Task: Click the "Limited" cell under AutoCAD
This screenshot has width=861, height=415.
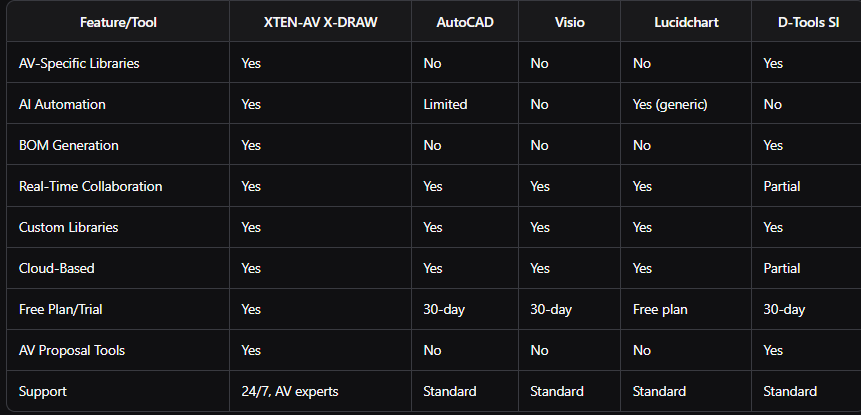Action: (x=445, y=104)
